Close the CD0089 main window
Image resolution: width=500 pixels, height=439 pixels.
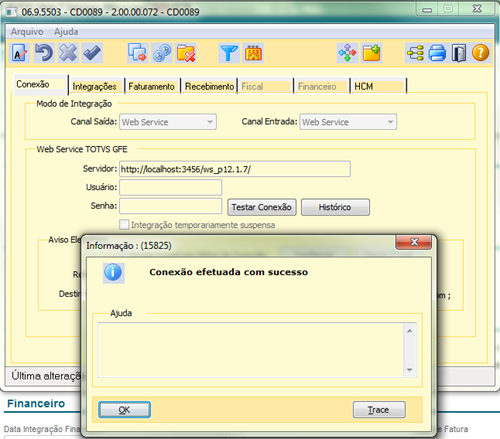point(477,9)
